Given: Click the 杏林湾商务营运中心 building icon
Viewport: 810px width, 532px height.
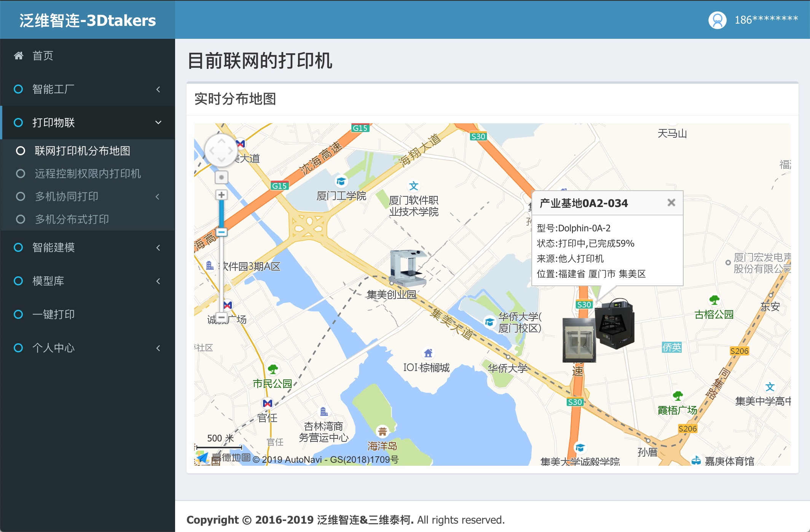Looking at the screenshot, I should pos(324,411).
